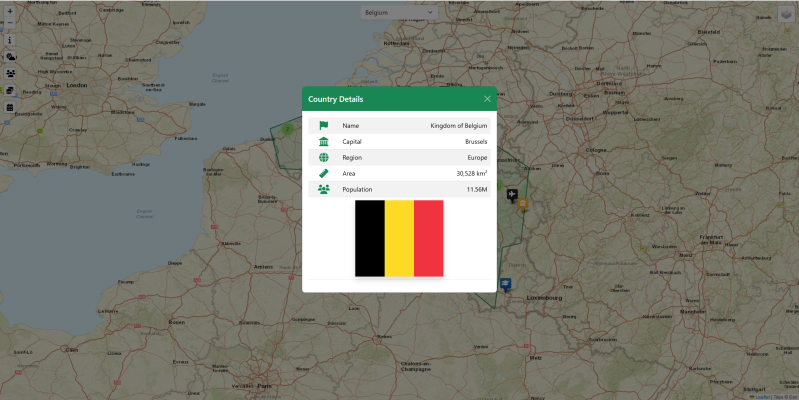This screenshot has height=400, width=799.
Task: Open the people group toolbar button
Action: 10,73
